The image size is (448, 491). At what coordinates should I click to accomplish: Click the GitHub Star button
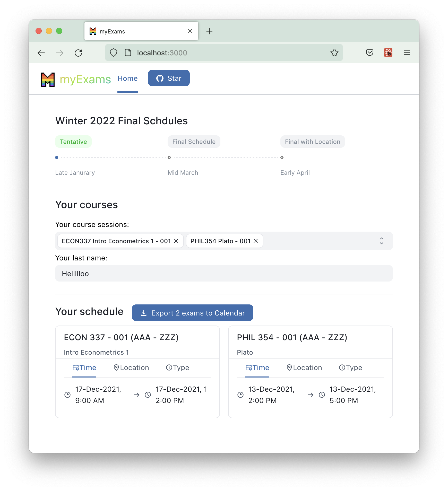pyautogui.click(x=169, y=78)
